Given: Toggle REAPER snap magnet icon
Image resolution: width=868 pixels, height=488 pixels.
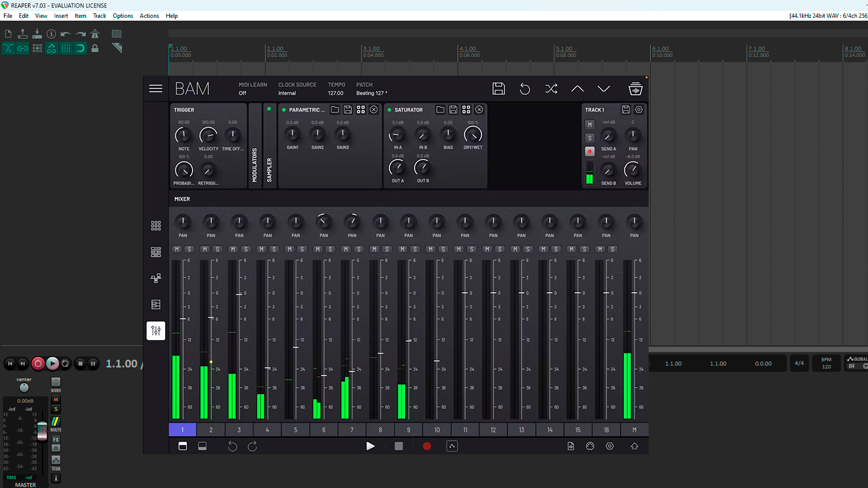Looking at the screenshot, I should tap(80, 48).
